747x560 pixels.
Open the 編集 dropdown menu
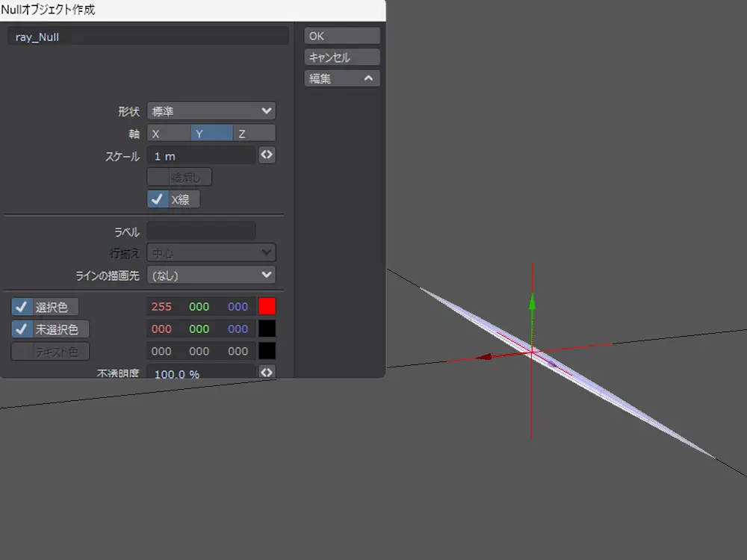click(x=342, y=78)
